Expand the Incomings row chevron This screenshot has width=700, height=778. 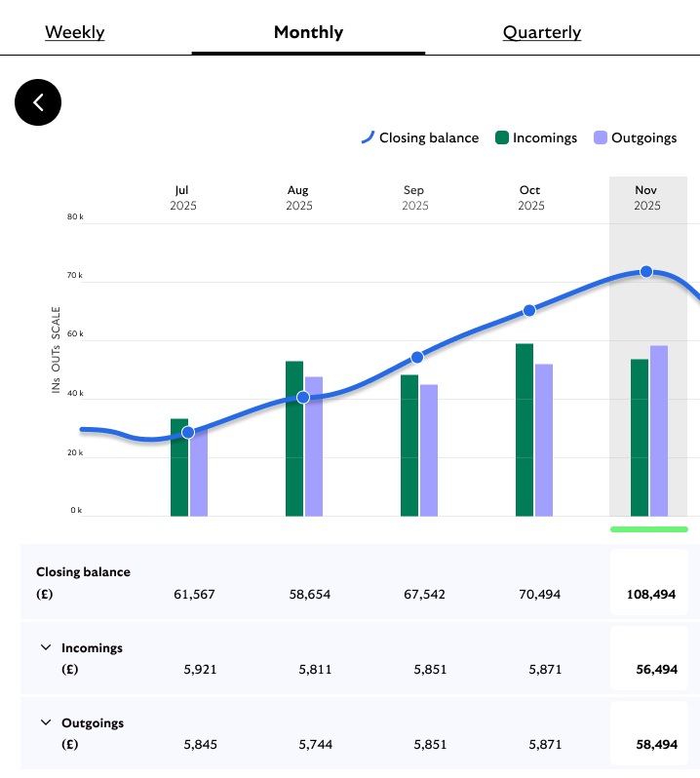[46, 647]
